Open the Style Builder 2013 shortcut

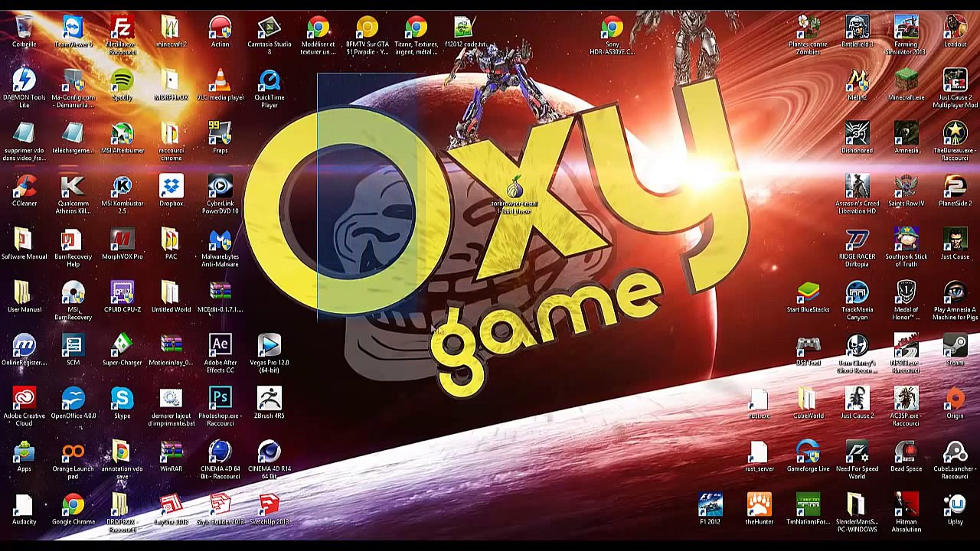click(x=220, y=505)
